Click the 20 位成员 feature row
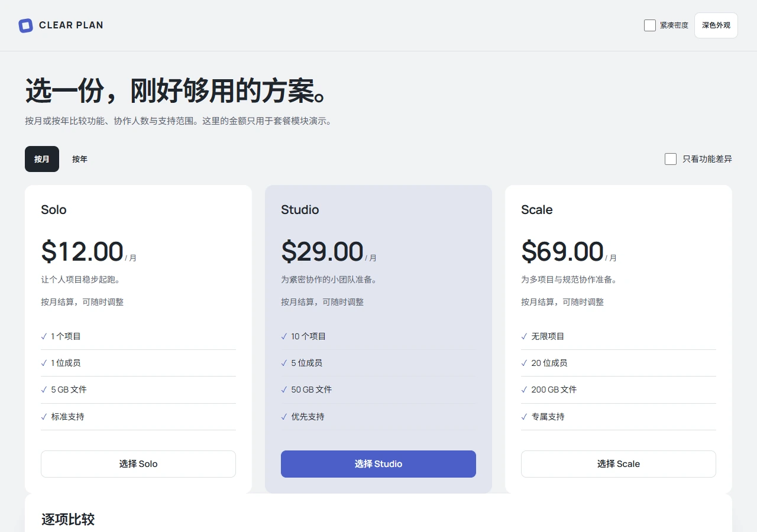This screenshot has height=532, width=757. click(x=619, y=363)
